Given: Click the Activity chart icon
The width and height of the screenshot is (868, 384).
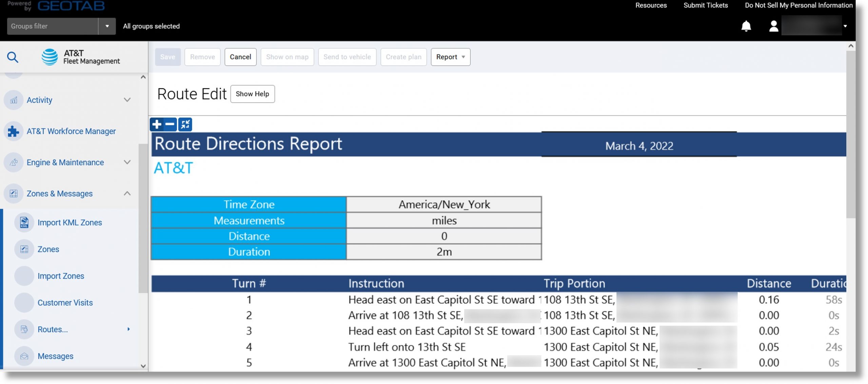Looking at the screenshot, I should tap(14, 100).
